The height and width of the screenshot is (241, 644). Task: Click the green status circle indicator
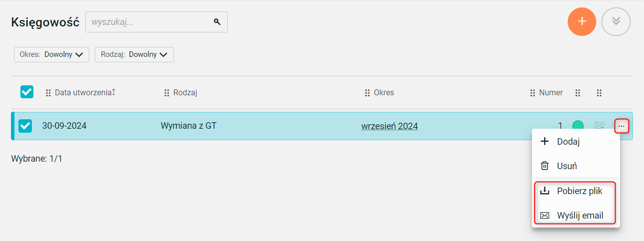coord(578,126)
